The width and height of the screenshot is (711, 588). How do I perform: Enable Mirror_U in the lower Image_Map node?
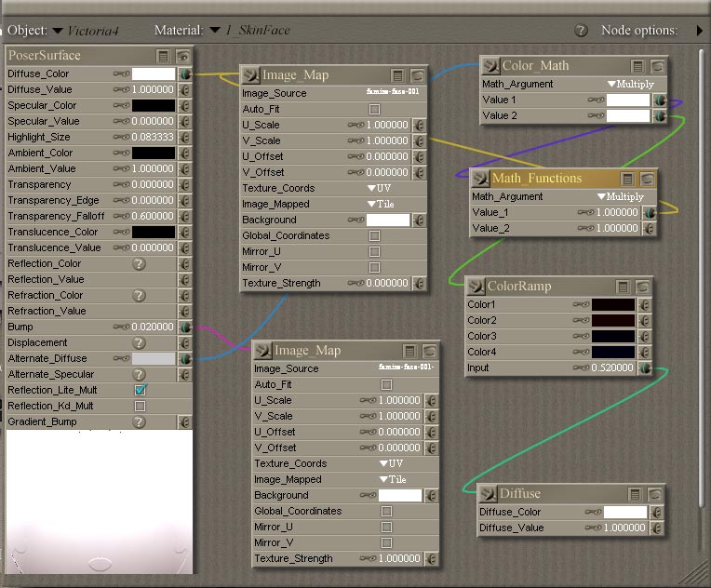tap(386, 527)
